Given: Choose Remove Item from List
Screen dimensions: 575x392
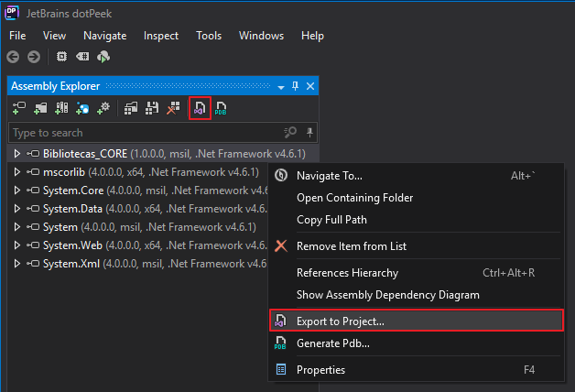Looking at the screenshot, I should (417, 246).
